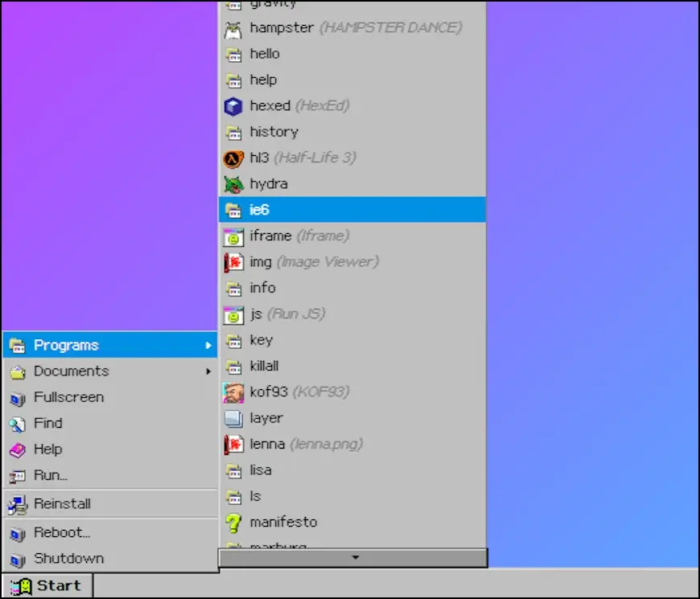Viewport: 700px width, 599px height.
Task: Open Run... from the Start menu
Action: click(x=51, y=475)
